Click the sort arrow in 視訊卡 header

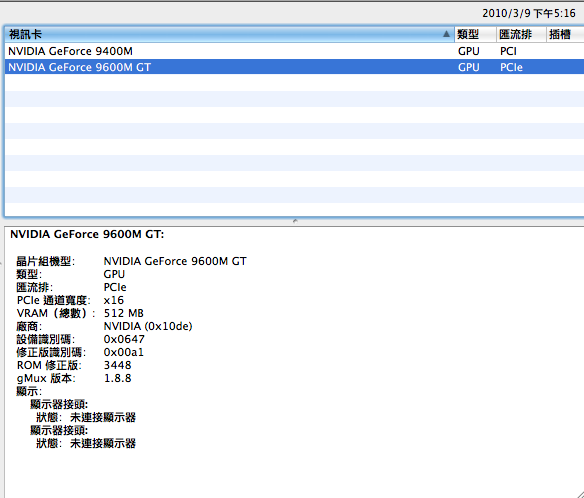click(x=446, y=34)
